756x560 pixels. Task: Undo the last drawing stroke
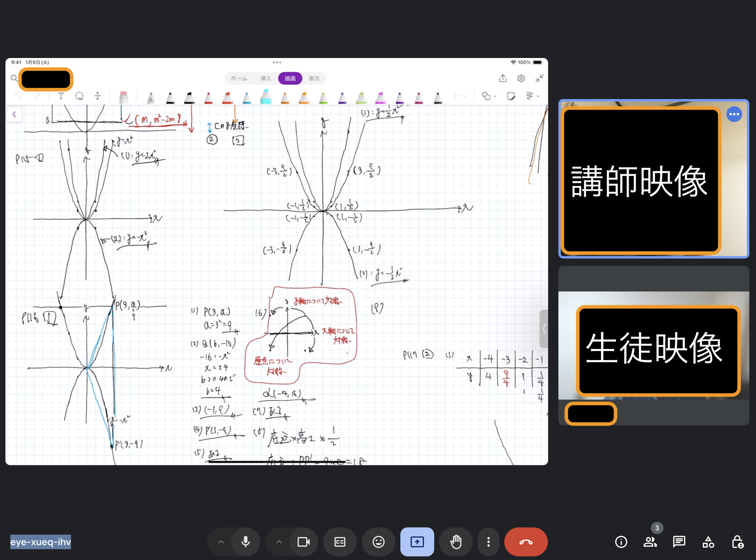click(x=19, y=96)
